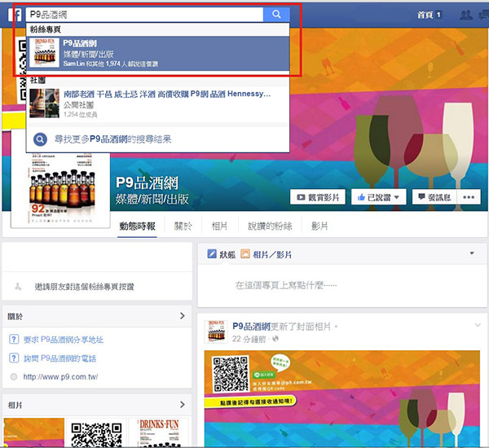Image resolution: width=489 pixels, height=448 pixels.
Task: Click the photo/video icon in composer
Action: pyautogui.click(x=245, y=254)
